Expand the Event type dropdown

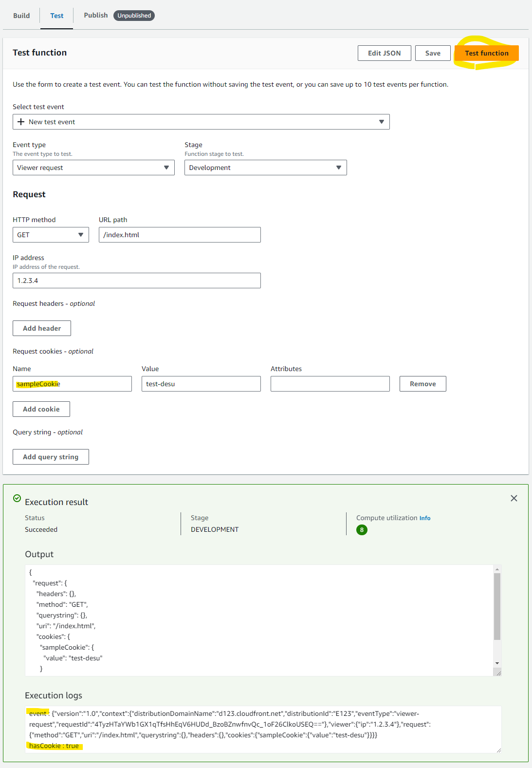93,168
